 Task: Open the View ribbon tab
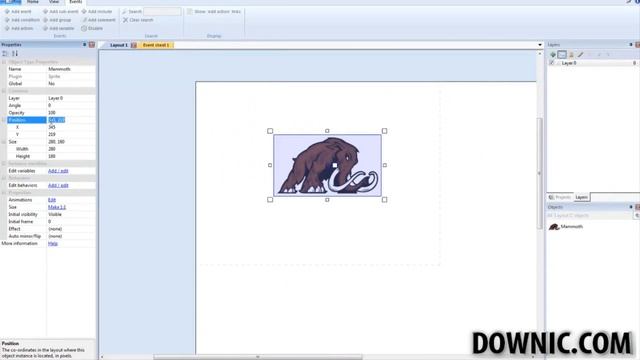54,2
